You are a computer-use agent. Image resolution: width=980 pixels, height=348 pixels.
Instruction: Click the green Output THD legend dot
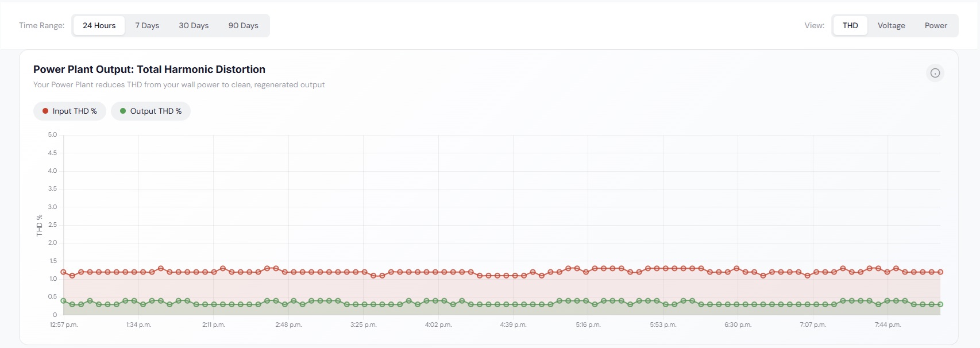click(123, 111)
